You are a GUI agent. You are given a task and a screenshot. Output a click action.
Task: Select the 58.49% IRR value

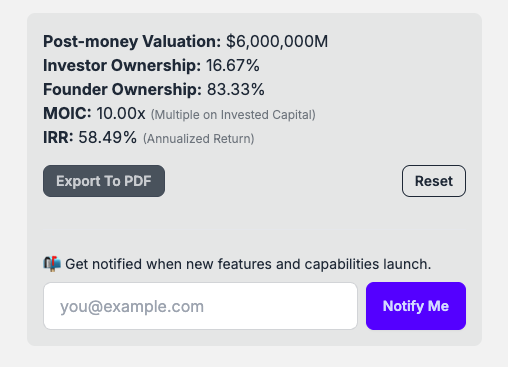(107, 137)
